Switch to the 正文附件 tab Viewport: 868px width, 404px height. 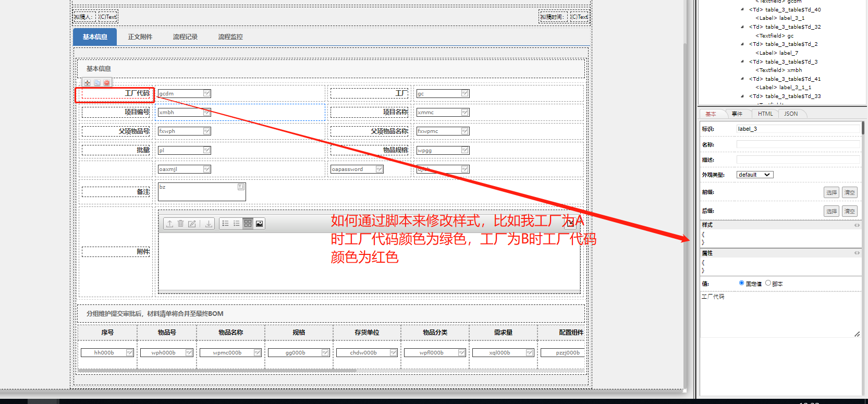click(140, 37)
